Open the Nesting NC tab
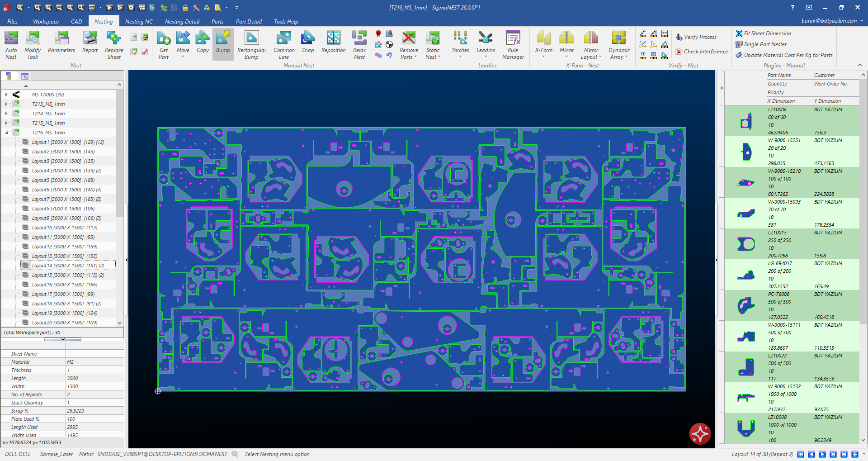The image size is (868, 461). click(139, 21)
